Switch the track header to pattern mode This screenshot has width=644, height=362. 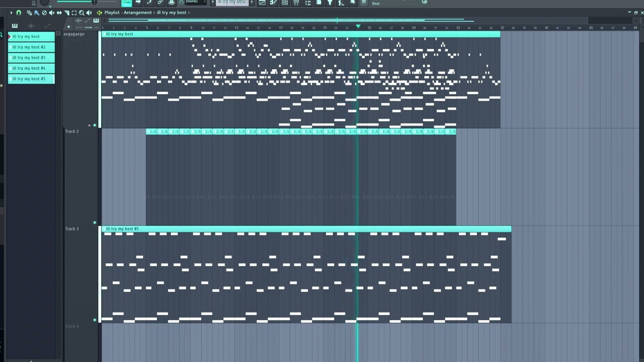click(x=96, y=22)
